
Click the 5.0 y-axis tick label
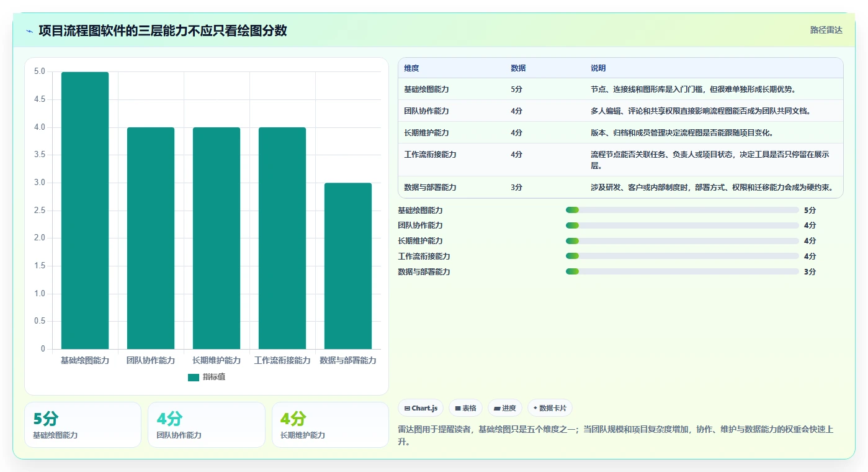39,71
